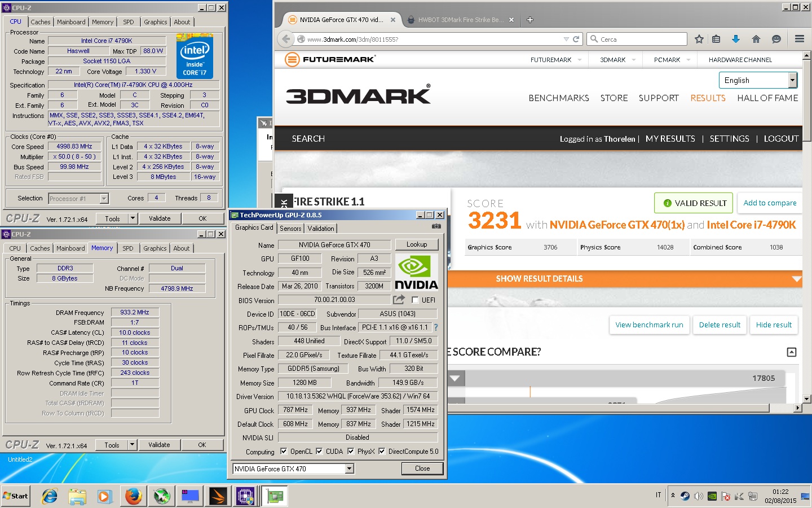Open the Graphics tab in upper CPU-Z
Image resolution: width=812 pixels, height=508 pixels.
[x=155, y=22]
